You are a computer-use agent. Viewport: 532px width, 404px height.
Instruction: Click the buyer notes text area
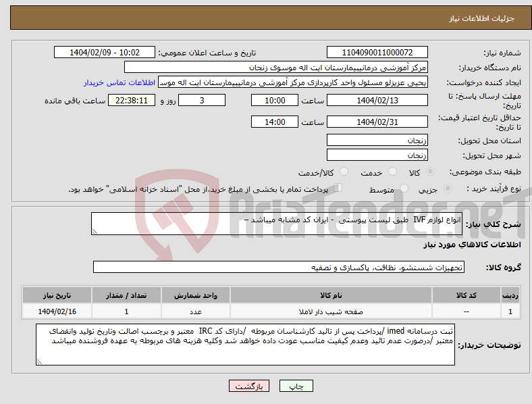tap(245, 345)
